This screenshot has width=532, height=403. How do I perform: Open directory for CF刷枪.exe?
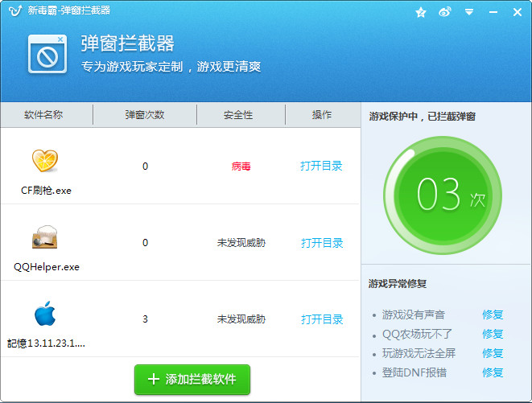321,166
